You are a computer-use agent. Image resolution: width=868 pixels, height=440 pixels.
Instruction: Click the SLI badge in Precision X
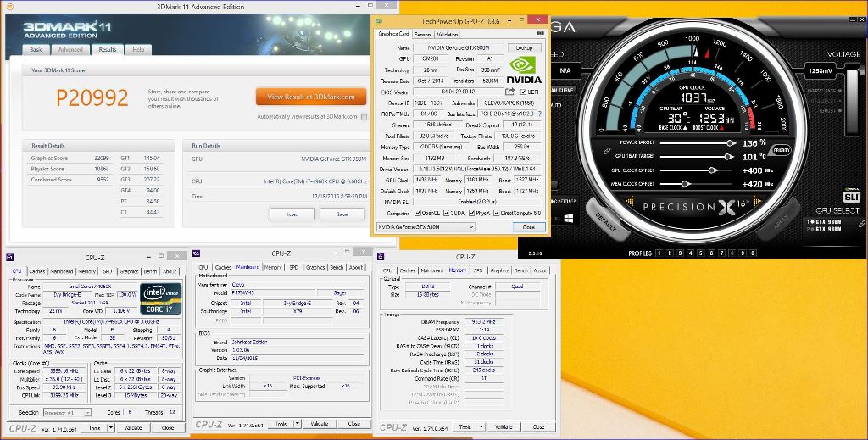851,198
